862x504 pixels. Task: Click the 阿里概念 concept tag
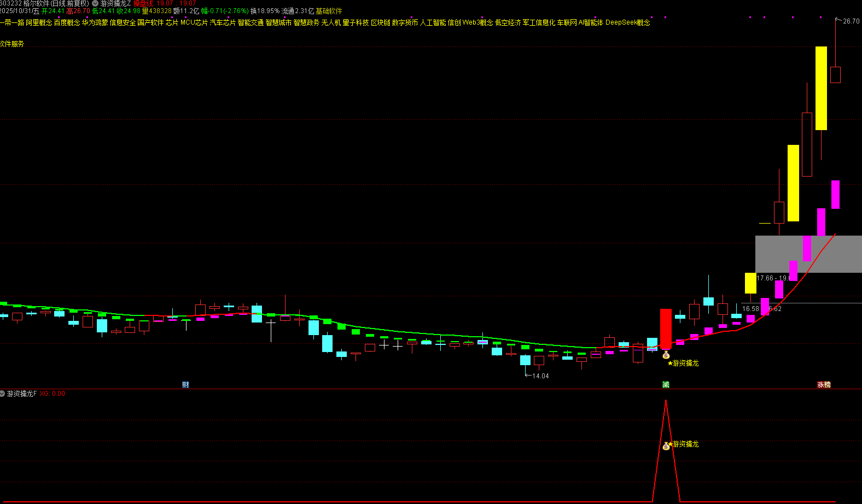[39, 22]
